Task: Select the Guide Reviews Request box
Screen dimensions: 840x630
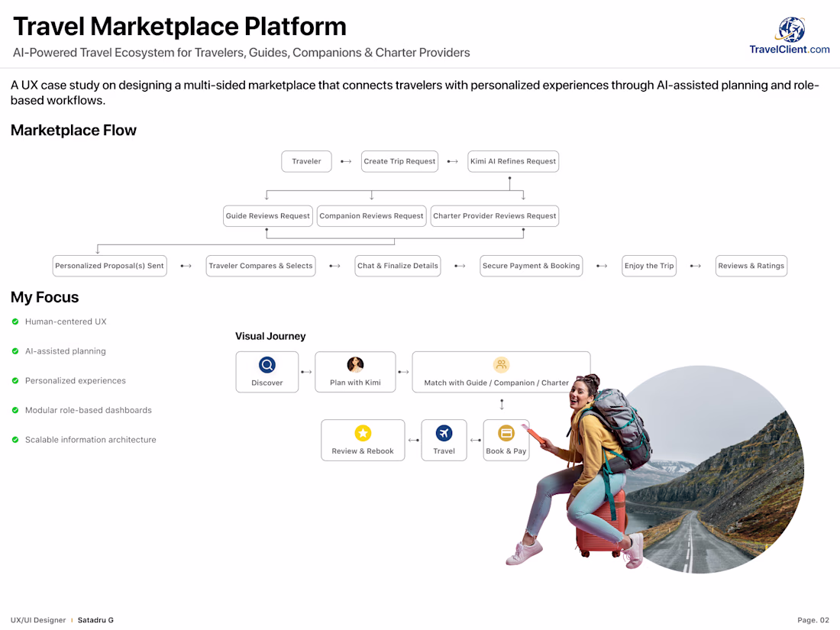Action: tap(268, 216)
